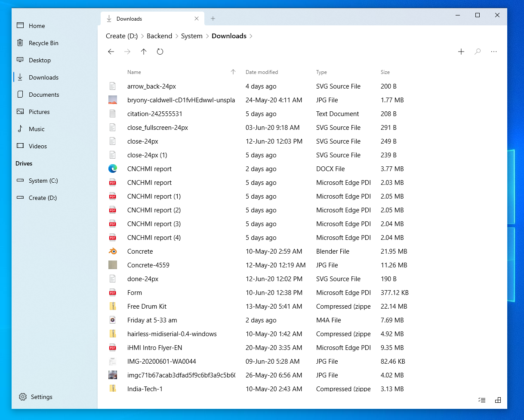The width and height of the screenshot is (524, 420).
Task: Open the search magnifier icon
Action: coord(478,52)
